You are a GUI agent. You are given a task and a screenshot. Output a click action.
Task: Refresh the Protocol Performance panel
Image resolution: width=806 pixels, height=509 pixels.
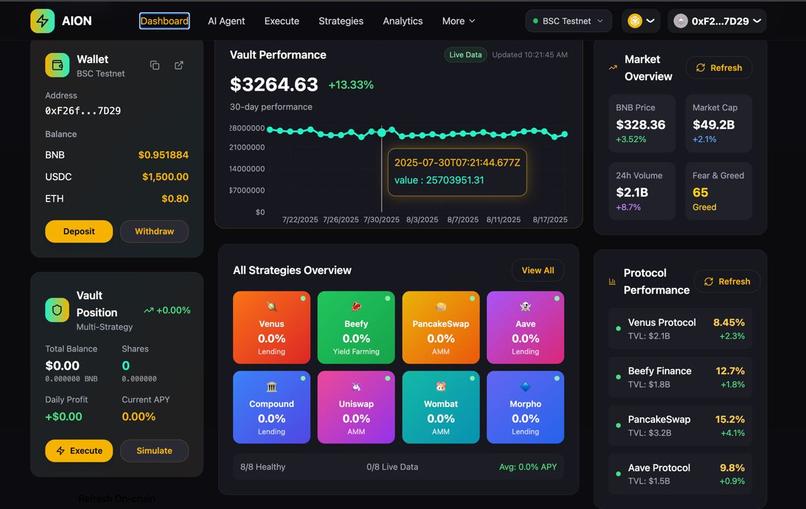click(x=727, y=281)
